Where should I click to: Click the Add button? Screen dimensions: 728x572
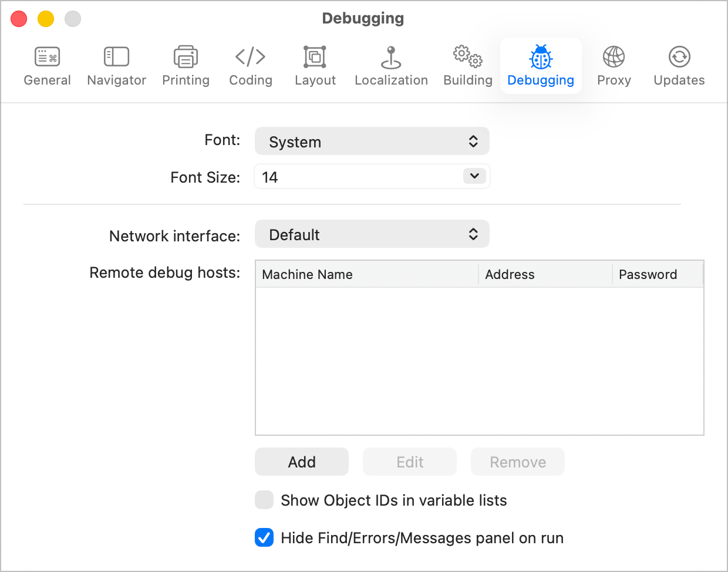pyautogui.click(x=301, y=462)
